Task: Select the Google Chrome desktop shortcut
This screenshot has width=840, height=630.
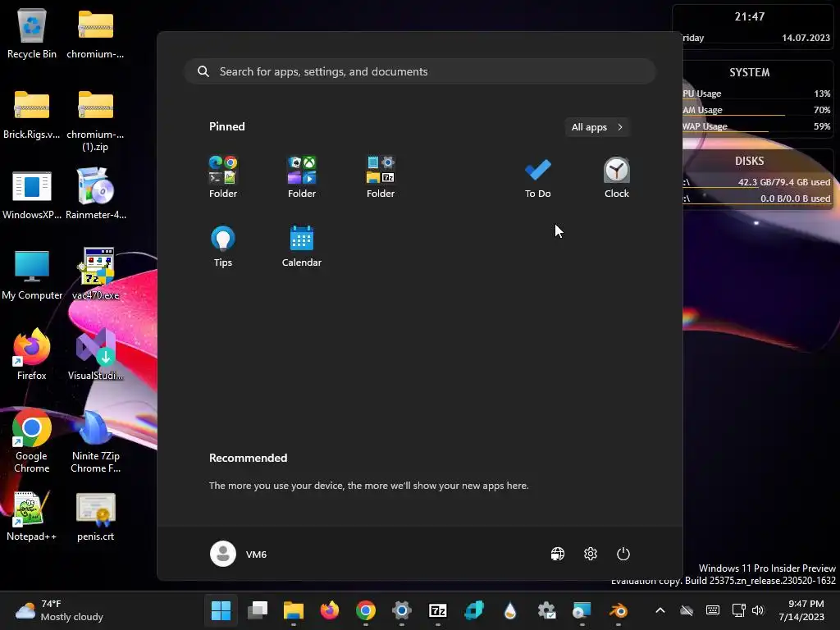Action: point(32,441)
